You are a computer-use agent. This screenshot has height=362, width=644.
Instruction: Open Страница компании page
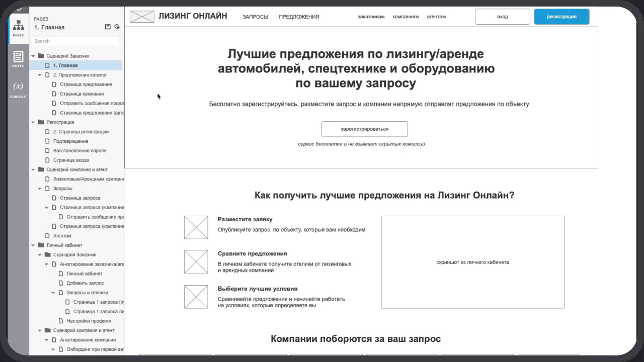pos(82,94)
